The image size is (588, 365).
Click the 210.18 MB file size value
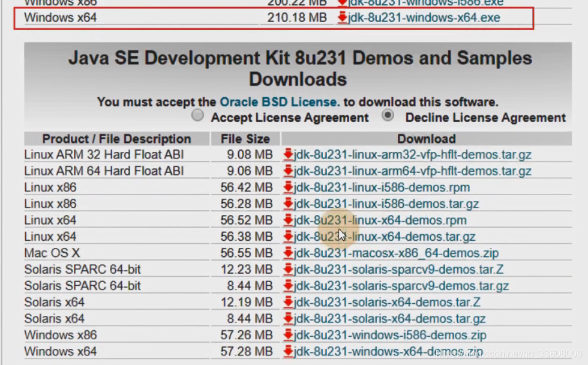coord(297,17)
